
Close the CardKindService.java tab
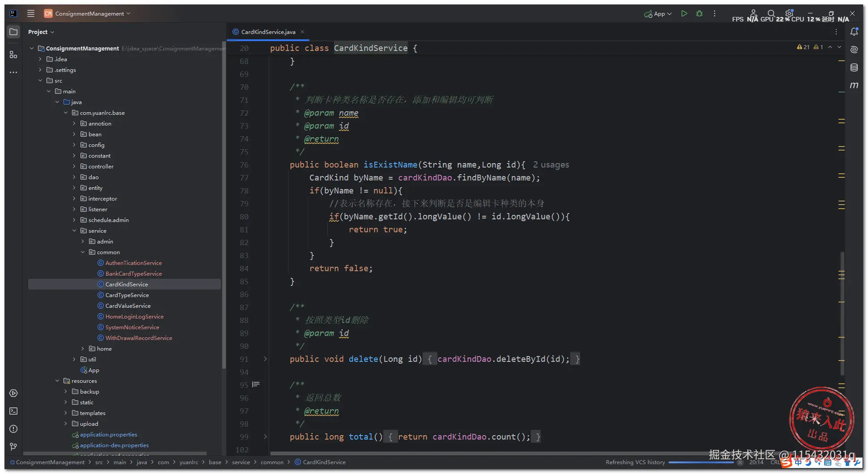pyautogui.click(x=302, y=32)
